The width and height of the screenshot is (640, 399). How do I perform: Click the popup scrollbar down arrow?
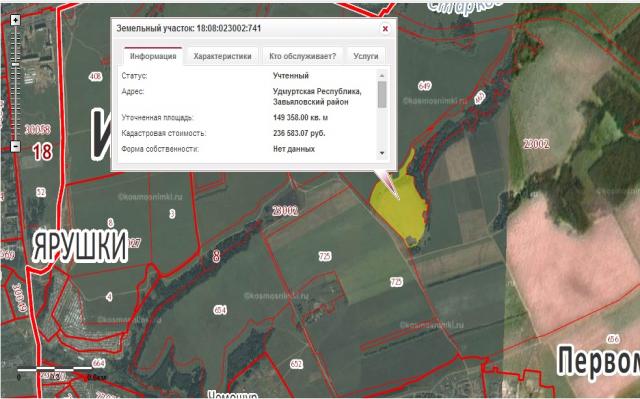(382, 153)
